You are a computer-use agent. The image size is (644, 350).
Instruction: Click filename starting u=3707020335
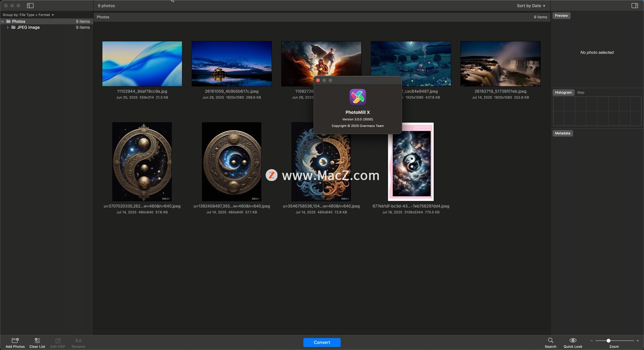click(x=142, y=206)
